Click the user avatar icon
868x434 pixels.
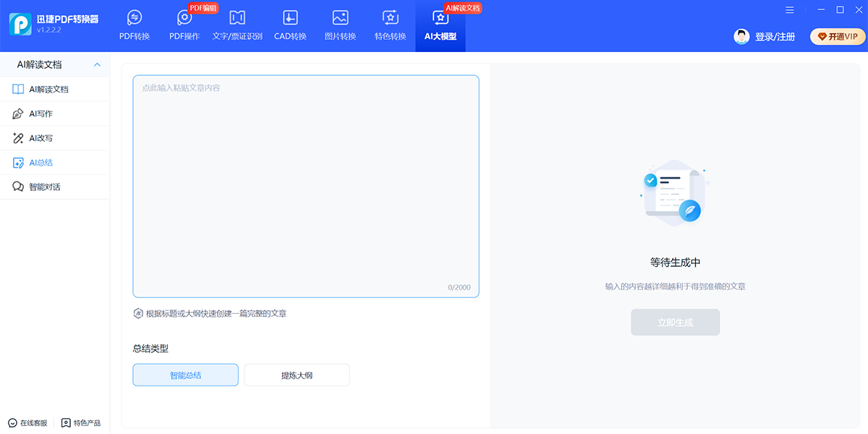click(741, 36)
